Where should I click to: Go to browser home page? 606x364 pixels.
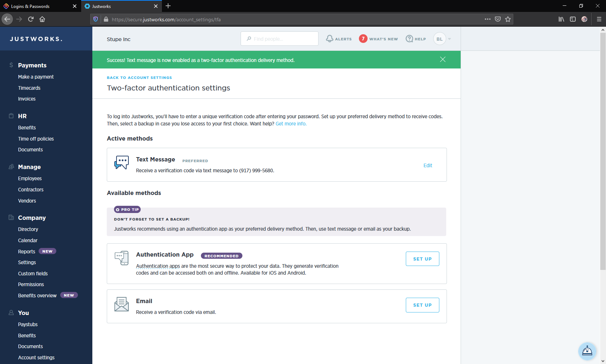tap(42, 19)
